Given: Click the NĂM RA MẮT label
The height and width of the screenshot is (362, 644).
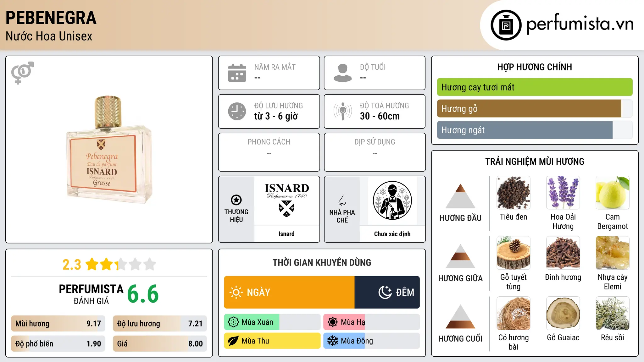Looking at the screenshot, I should [275, 67].
